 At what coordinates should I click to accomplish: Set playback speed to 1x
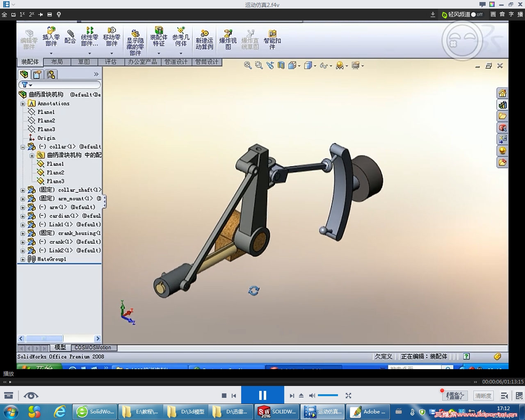coord(22,14)
